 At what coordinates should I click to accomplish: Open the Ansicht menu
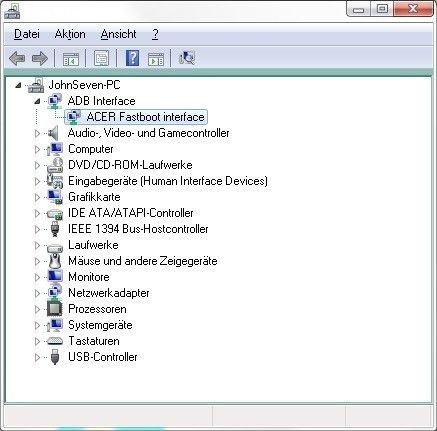click(x=118, y=34)
